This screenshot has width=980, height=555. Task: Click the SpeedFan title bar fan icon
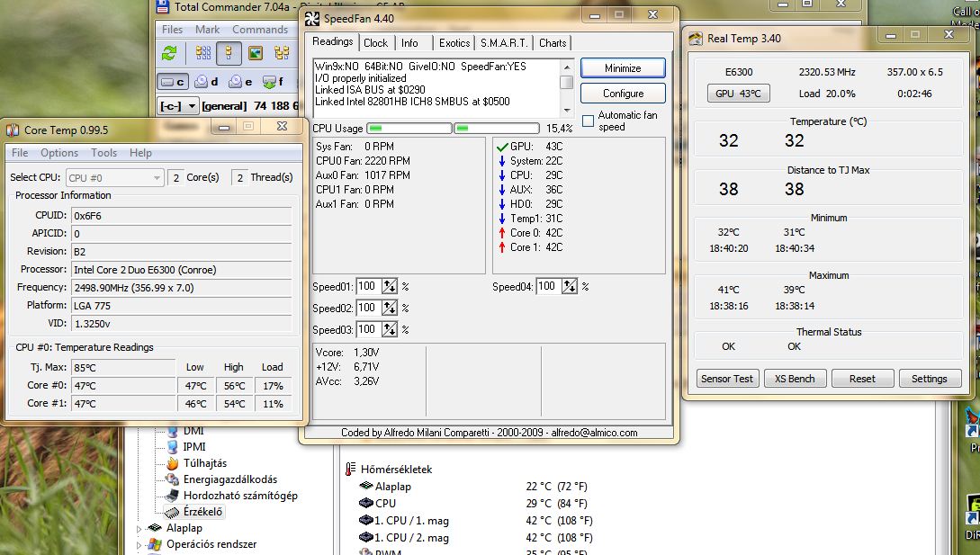click(x=312, y=19)
